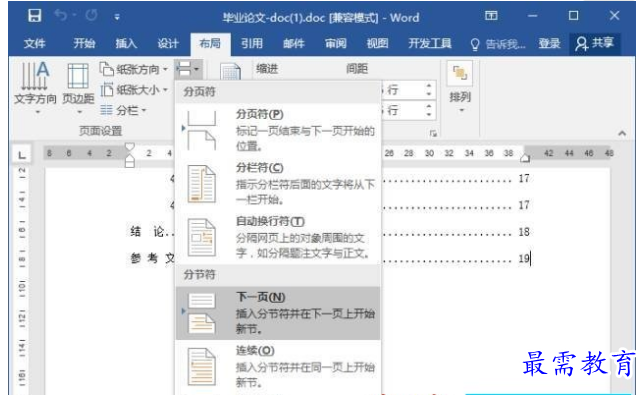This screenshot has height=395, width=644.
Task: Open the 文件 menu tab
Action: 34,43
